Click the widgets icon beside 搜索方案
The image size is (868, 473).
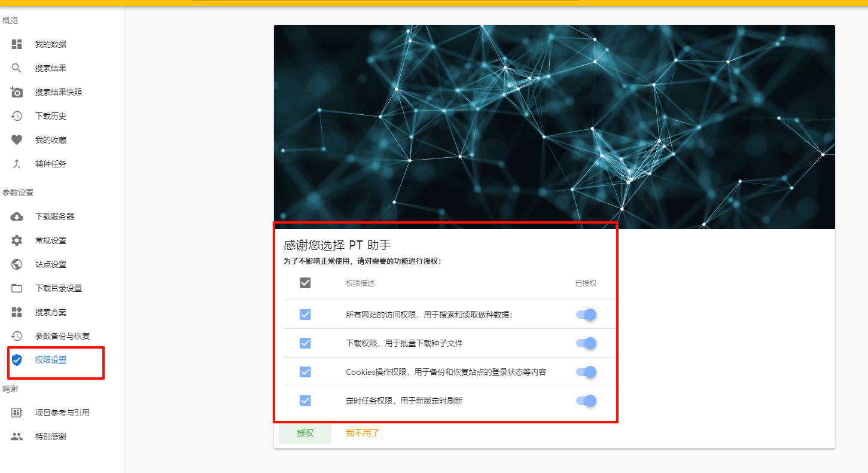coord(17,312)
